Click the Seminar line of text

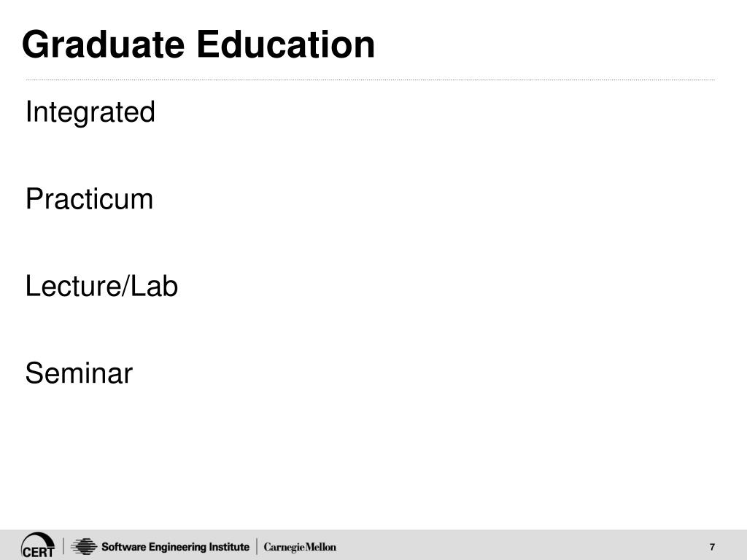pyautogui.click(x=79, y=373)
